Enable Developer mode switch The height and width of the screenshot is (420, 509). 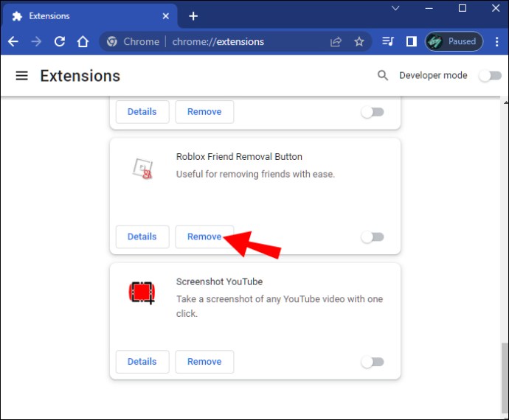[490, 76]
